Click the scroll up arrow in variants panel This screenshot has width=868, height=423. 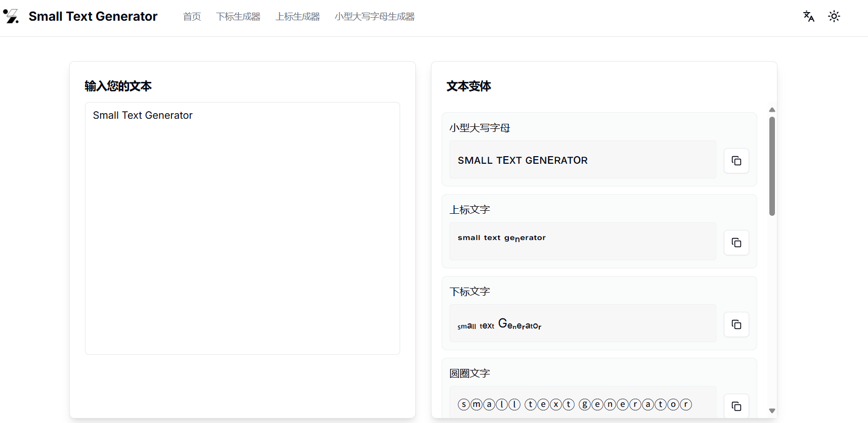[772, 110]
